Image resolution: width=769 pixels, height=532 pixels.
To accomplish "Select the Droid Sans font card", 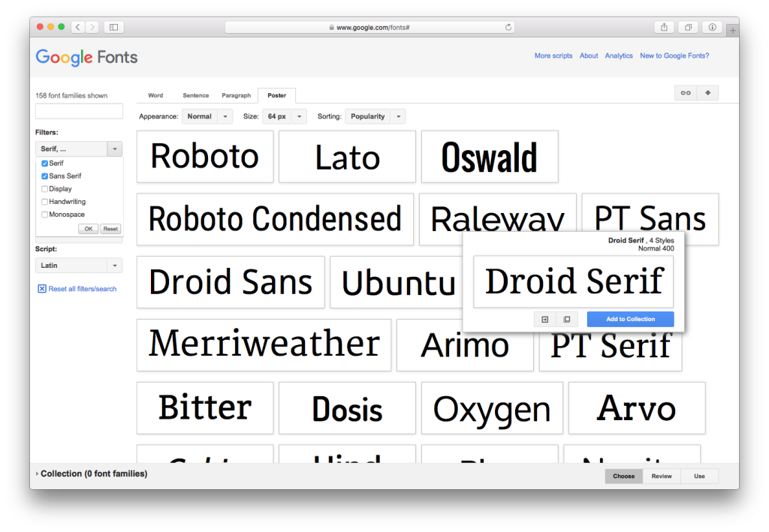I will 231,282.
